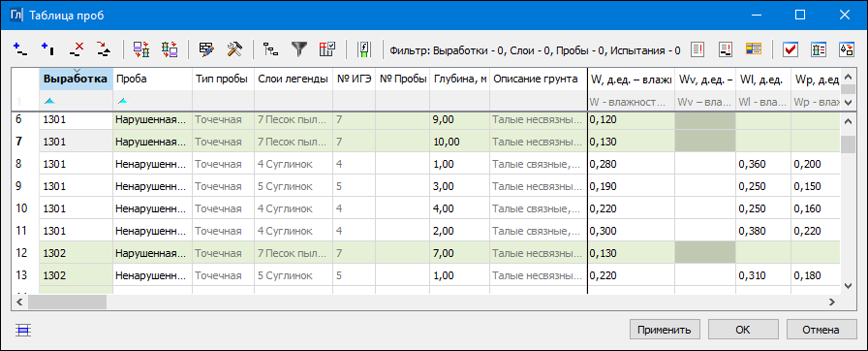Click the Тип пробы column header
The width and height of the screenshot is (868, 351).
pyautogui.click(x=223, y=80)
